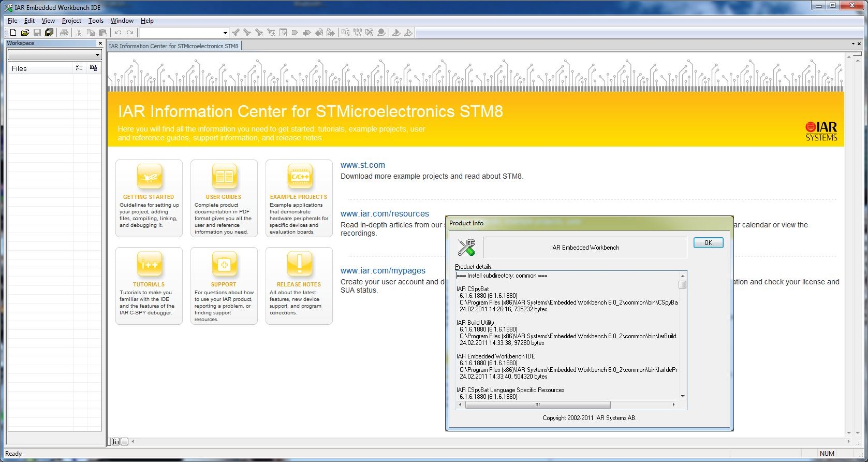Follow the www.st.com link
This screenshot has height=462, width=868.
[363, 165]
